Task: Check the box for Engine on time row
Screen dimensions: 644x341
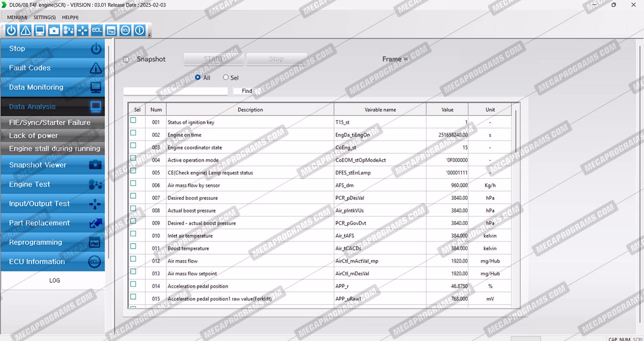Action: tap(133, 133)
